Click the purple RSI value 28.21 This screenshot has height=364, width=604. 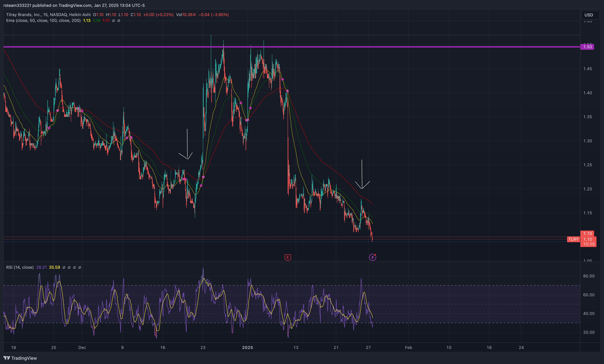pyautogui.click(x=41, y=267)
